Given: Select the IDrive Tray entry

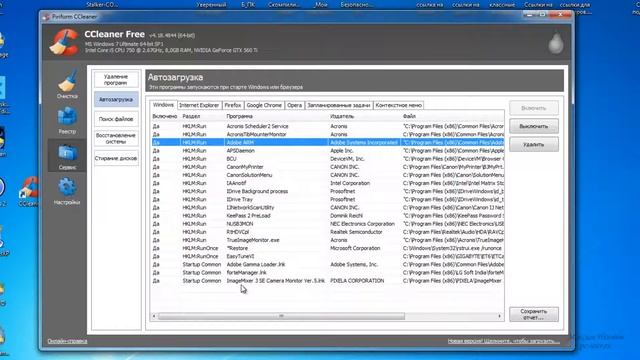Looking at the screenshot, I should pos(327,199).
